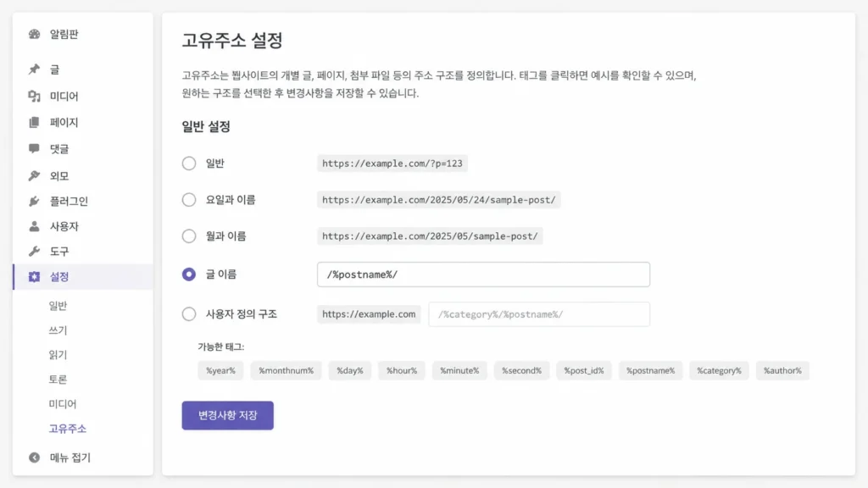Go to the 플러그인 menu
The image size is (868, 488).
(x=69, y=202)
